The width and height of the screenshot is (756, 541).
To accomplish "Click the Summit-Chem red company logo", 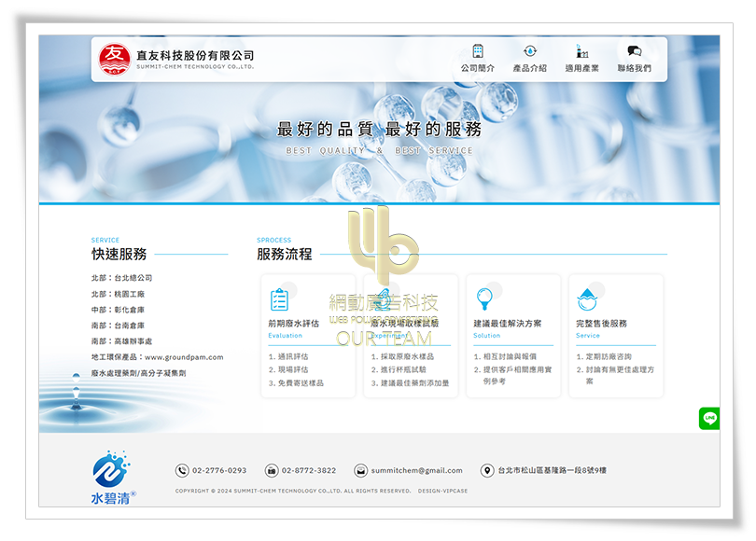I will click(115, 59).
